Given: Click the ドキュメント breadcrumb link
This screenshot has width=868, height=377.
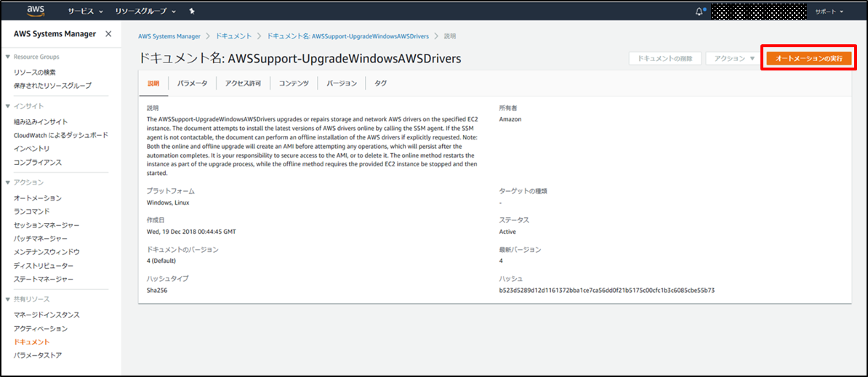Looking at the screenshot, I should [x=233, y=36].
